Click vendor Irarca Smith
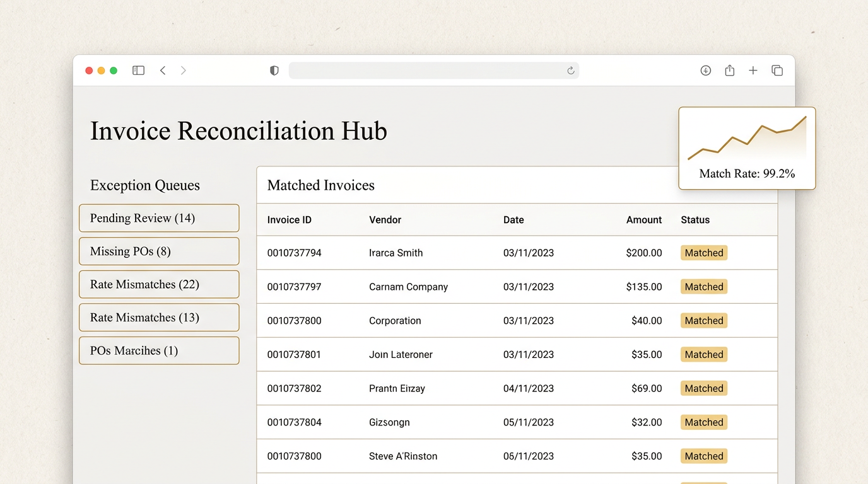The height and width of the screenshot is (484, 868). coord(396,253)
